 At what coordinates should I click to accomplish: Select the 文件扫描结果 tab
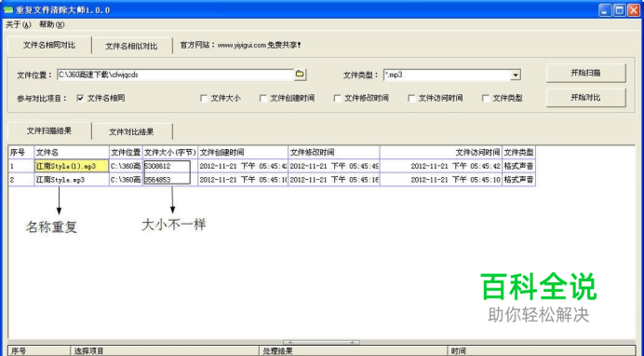coord(49,130)
